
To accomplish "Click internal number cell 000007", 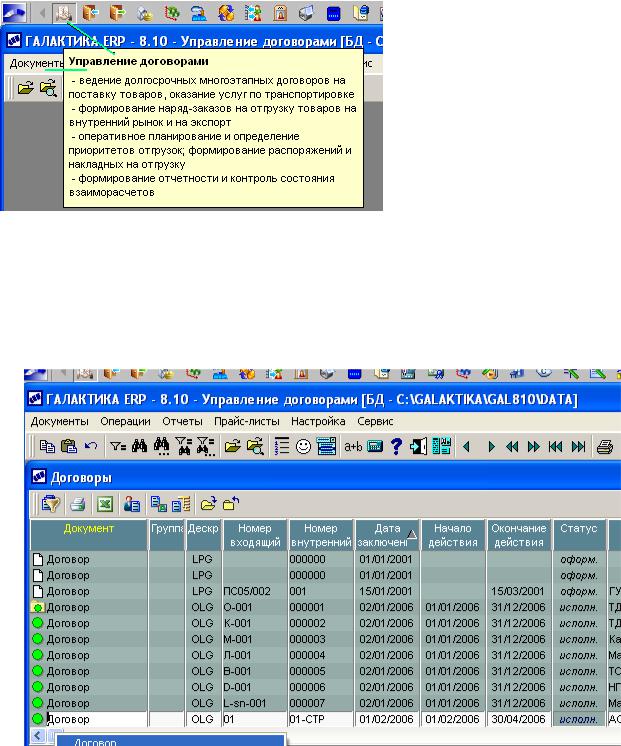I will coord(321,703).
